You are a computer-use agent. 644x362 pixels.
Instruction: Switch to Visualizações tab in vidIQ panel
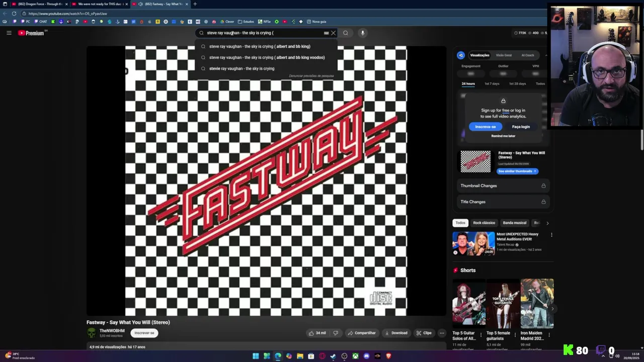coord(479,55)
